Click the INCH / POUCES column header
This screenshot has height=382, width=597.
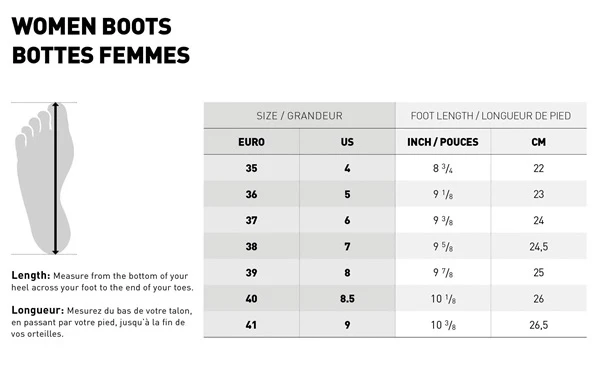click(443, 142)
